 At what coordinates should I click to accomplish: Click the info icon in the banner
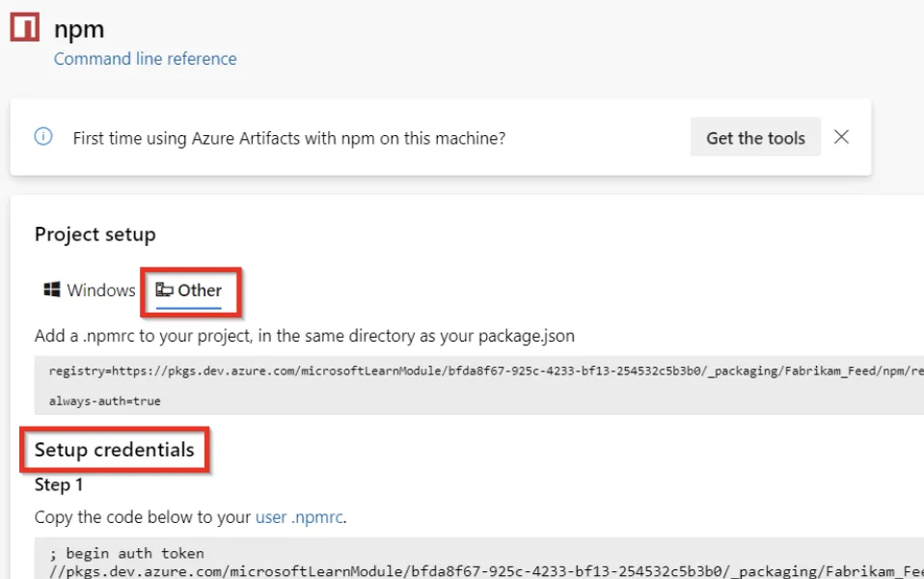(43, 137)
